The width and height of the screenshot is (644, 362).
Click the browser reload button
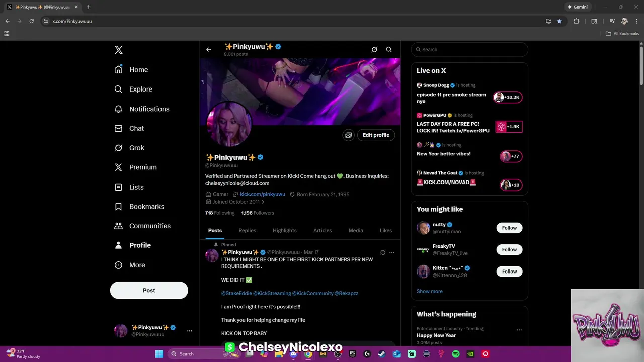tap(31, 21)
